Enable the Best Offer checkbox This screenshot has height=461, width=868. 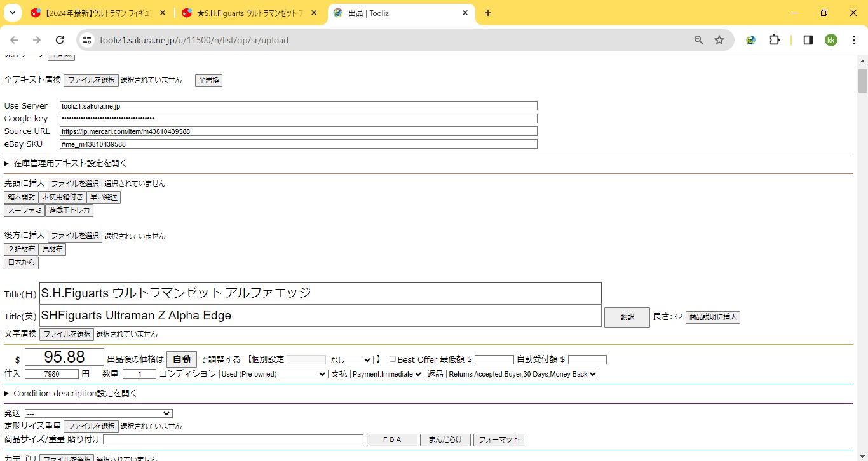392,359
